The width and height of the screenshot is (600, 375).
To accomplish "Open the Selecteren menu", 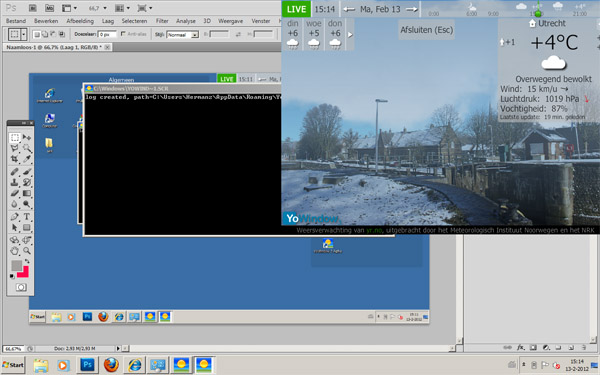I will click(x=134, y=21).
